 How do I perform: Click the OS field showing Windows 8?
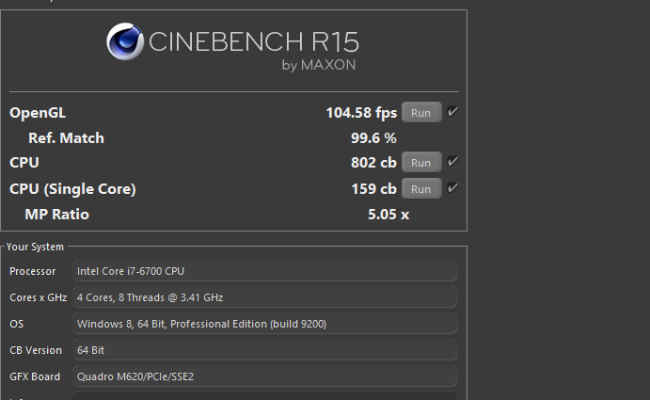click(265, 324)
